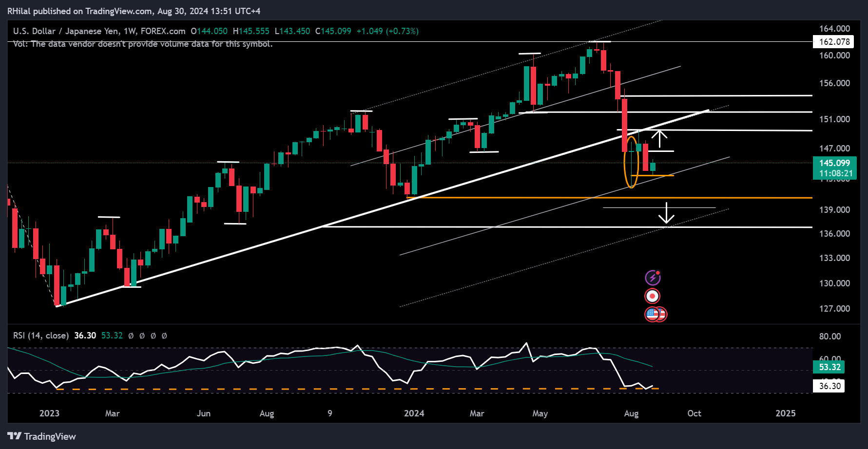Click the white RSI value 36.30 in the legend
Image resolution: width=868 pixels, height=449 pixels.
(85, 336)
